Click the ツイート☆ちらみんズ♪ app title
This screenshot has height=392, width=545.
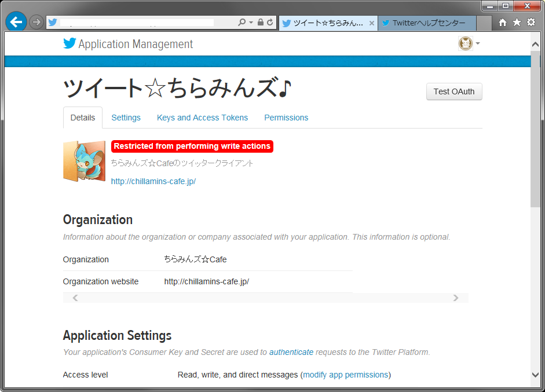[x=177, y=88]
